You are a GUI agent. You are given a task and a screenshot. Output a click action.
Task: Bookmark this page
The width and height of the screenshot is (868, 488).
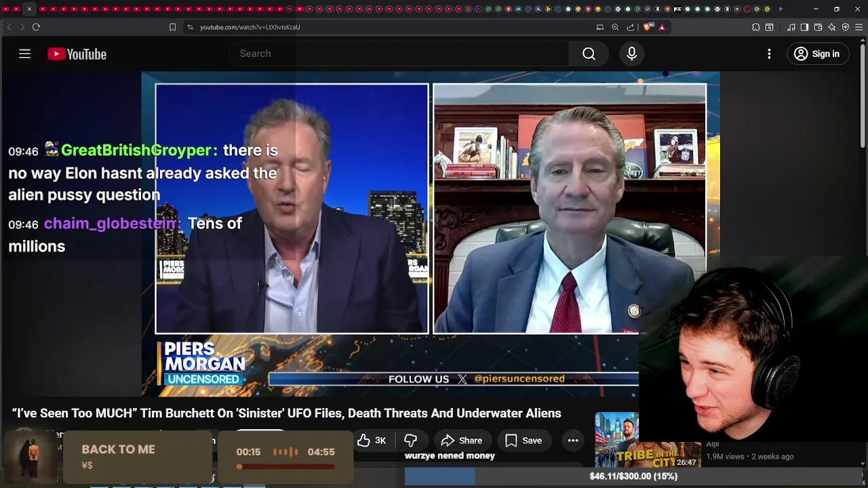tap(172, 27)
